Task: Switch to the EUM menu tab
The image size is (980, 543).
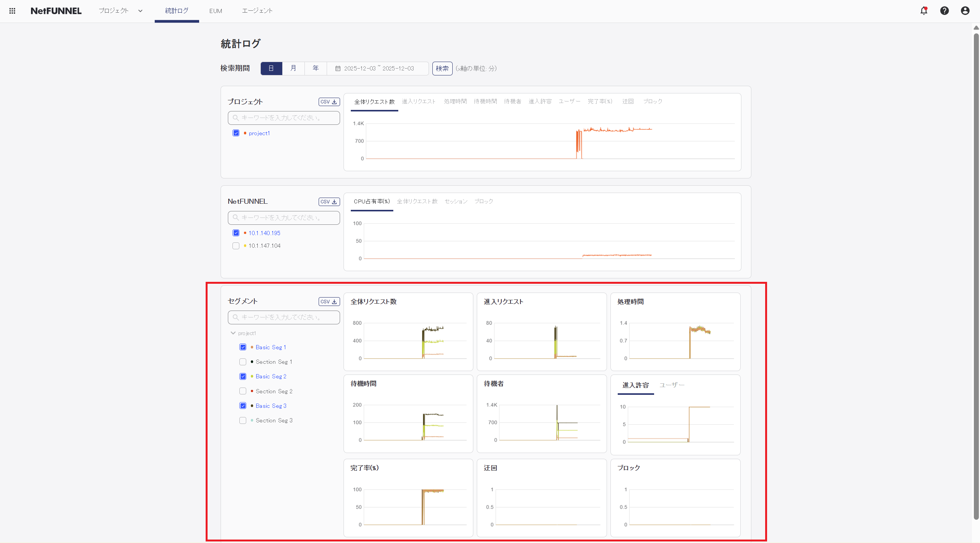Action: tap(216, 11)
